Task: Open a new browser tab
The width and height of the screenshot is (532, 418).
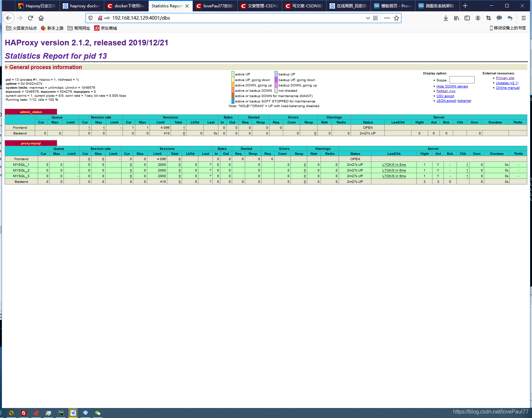Action: [465, 6]
